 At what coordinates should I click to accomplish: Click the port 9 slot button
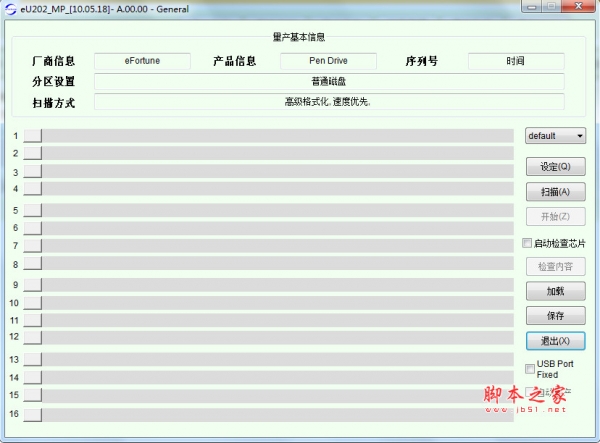point(33,285)
